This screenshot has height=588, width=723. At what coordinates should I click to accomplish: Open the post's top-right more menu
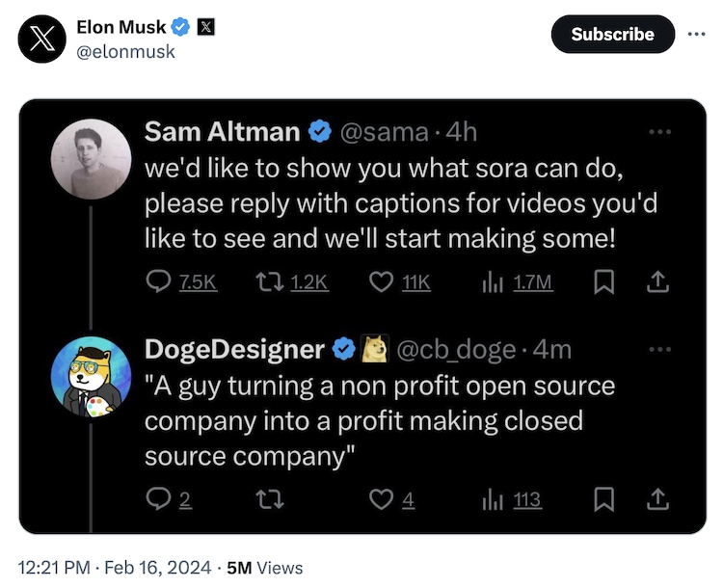click(x=696, y=35)
